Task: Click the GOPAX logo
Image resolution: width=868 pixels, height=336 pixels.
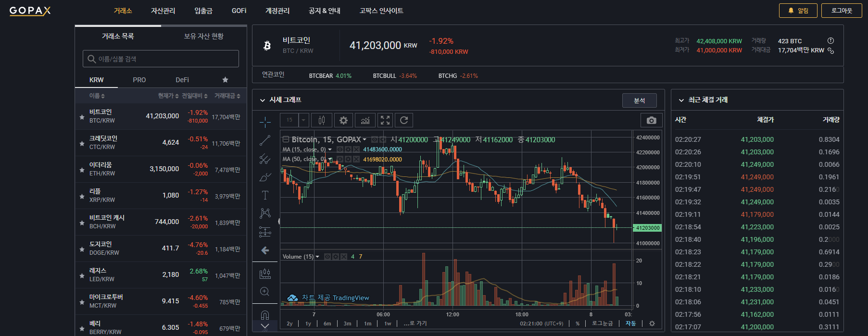Action: click(x=30, y=11)
